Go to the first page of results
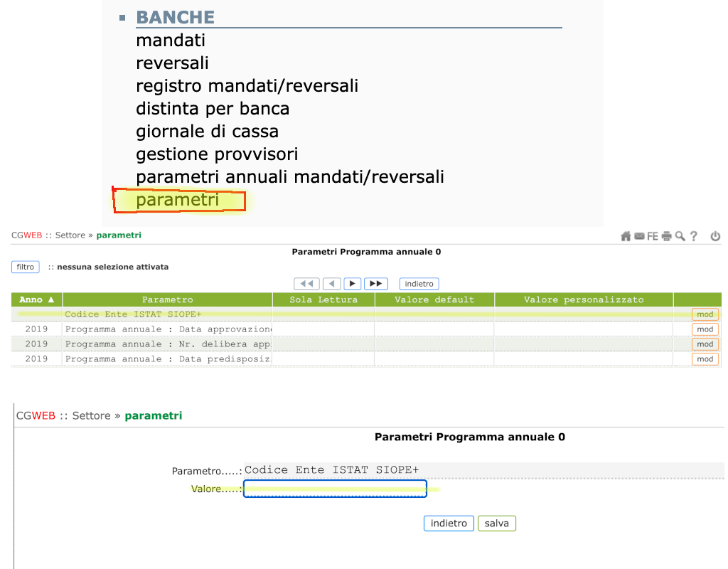This screenshot has height=569, width=728. (x=306, y=284)
